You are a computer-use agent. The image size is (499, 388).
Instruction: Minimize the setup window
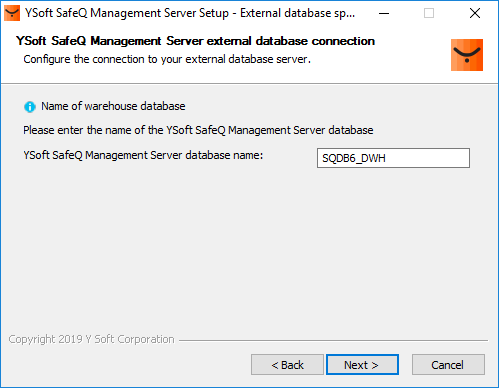click(384, 13)
